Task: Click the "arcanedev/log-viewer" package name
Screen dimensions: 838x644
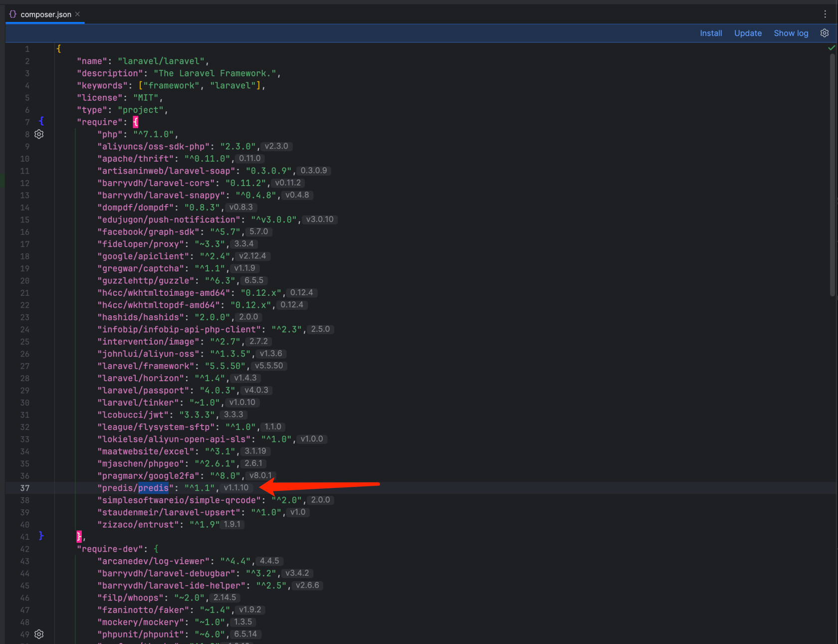Action: click(x=153, y=561)
